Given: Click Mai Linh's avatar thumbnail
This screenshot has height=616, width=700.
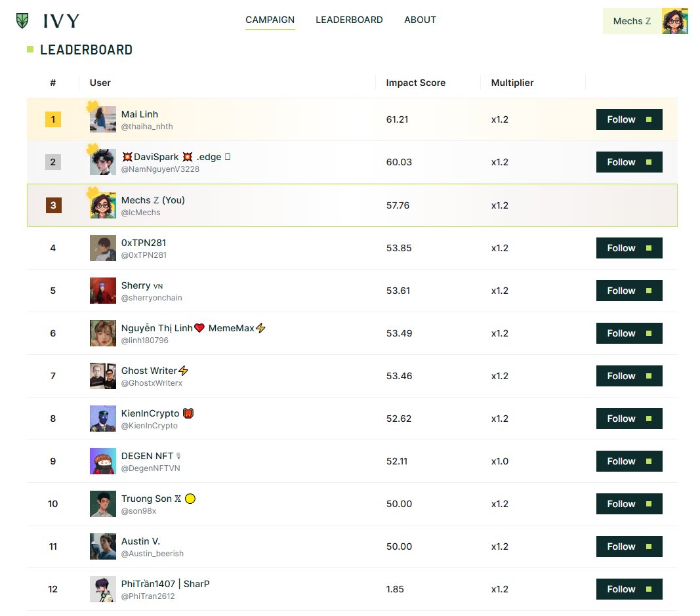Looking at the screenshot, I should point(103,119).
